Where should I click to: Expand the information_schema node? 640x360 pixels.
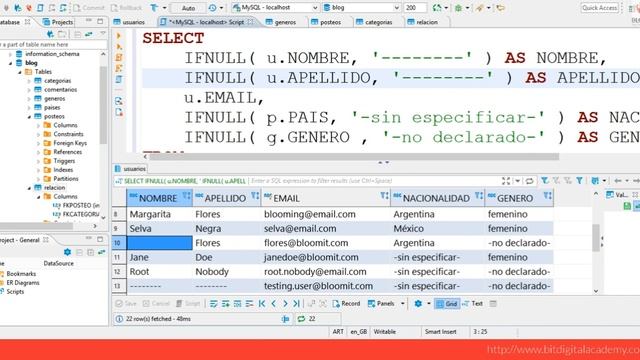[11, 54]
